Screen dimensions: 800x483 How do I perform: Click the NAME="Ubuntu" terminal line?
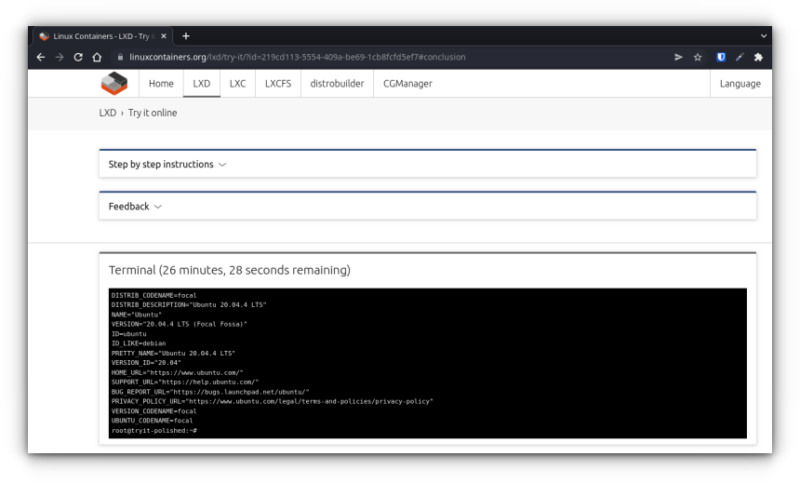pyautogui.click(x=136, y=315)
